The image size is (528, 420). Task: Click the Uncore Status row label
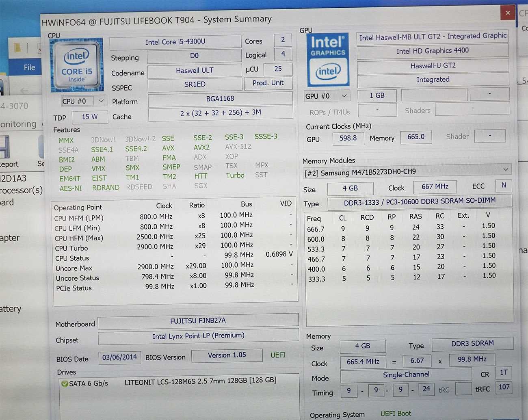coord(77,278)
